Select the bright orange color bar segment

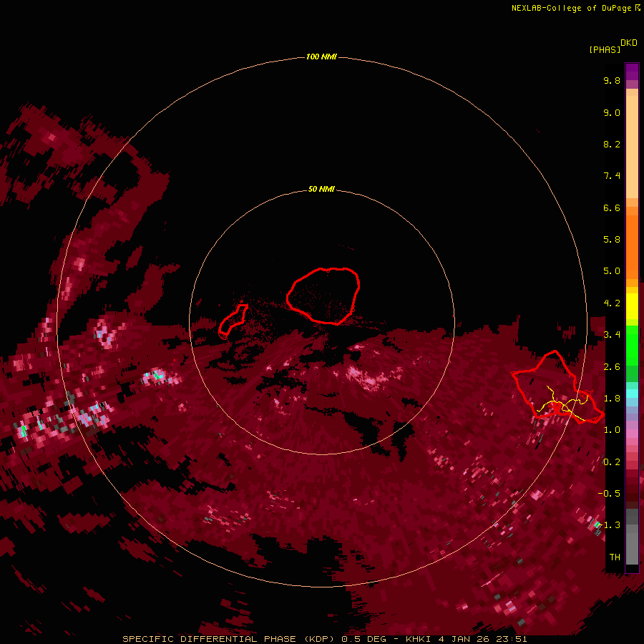click(x=632, y=248)
